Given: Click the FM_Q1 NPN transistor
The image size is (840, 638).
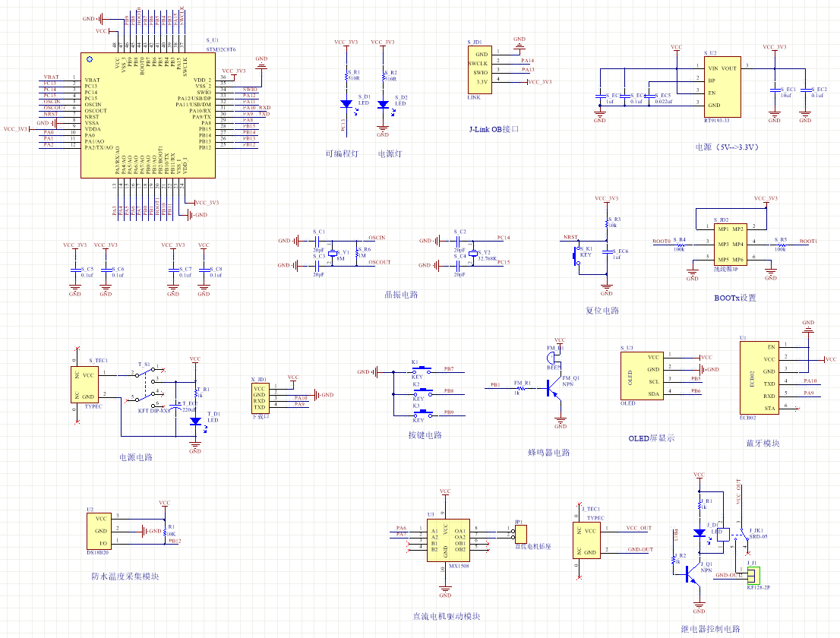Looking at the screenshot, I should 554,388.
